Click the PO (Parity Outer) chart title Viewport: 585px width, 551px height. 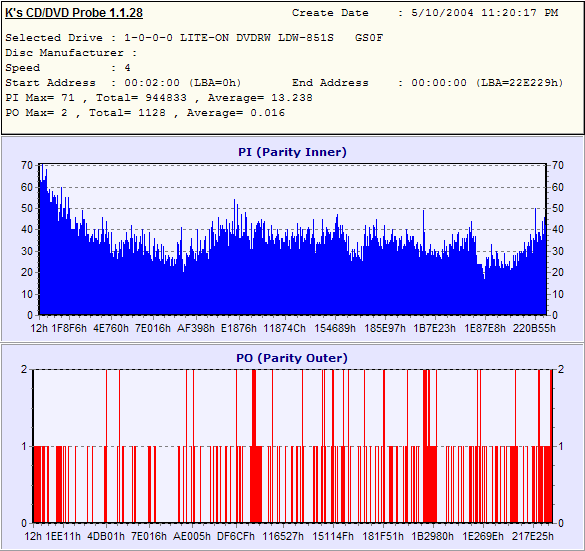(292, 358)
